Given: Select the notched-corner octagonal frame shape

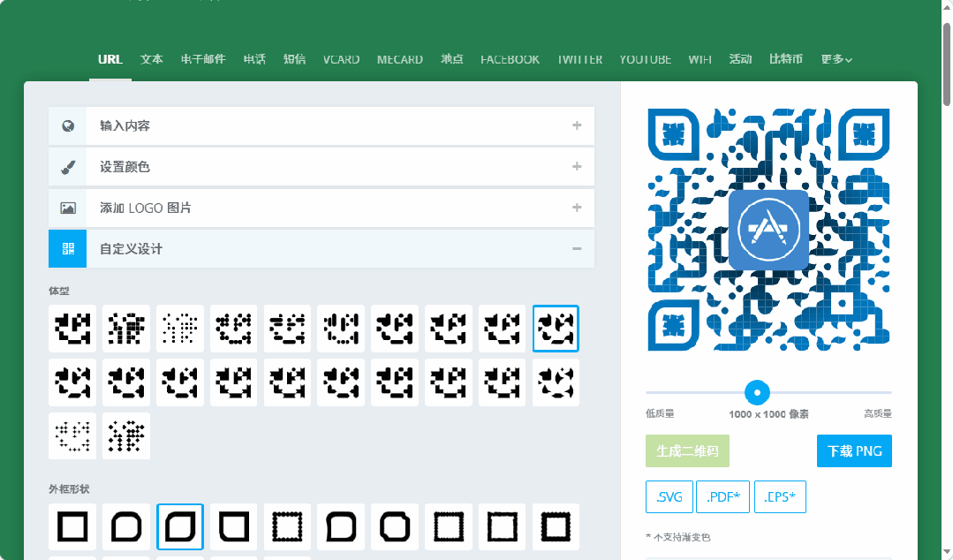Looking at the screenshot, I should (395, 526).
